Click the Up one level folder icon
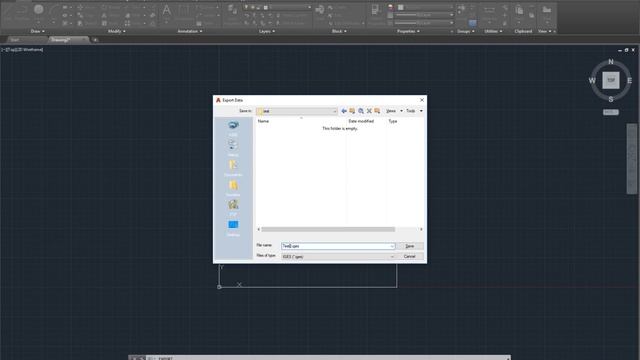 (352, 111)
